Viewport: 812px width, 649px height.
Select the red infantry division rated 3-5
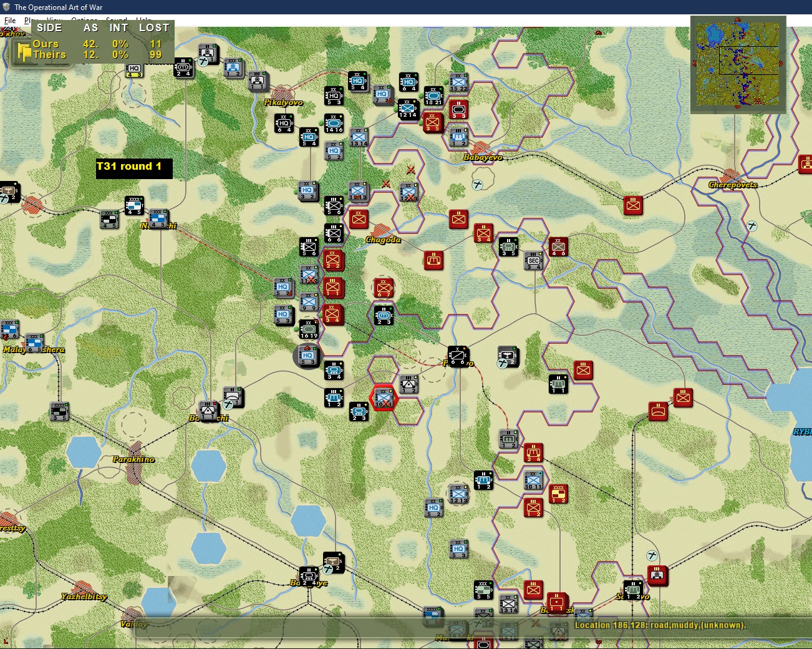[433, 122]
